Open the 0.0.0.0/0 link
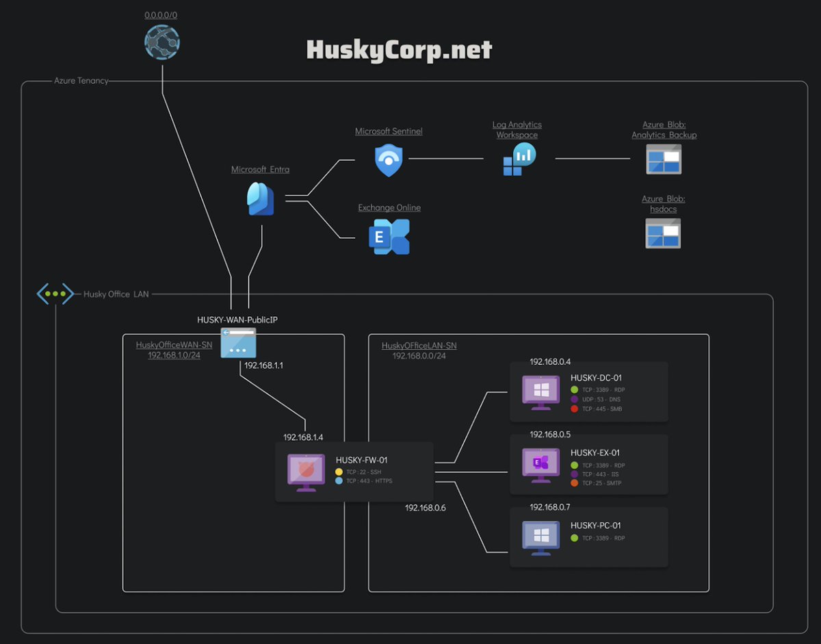 coord(161,14)
